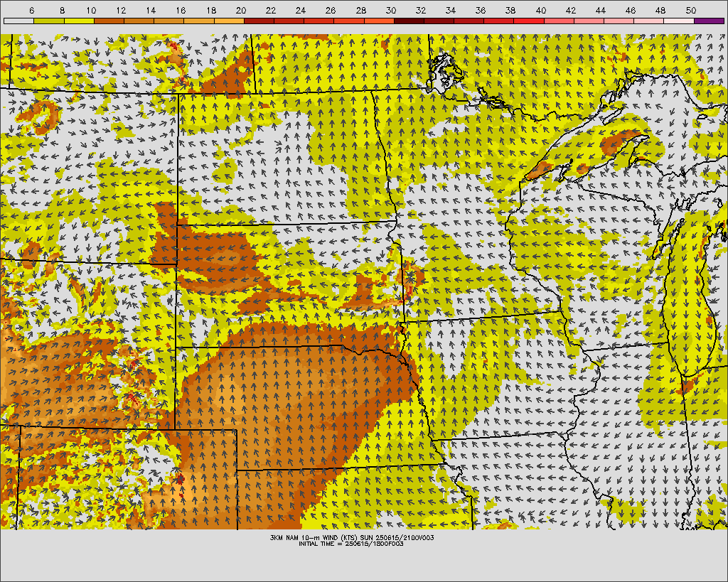The height and width of the screenshot is (582, 728).
Task: Click the "12" scale label
Action: tap(121, 10)
